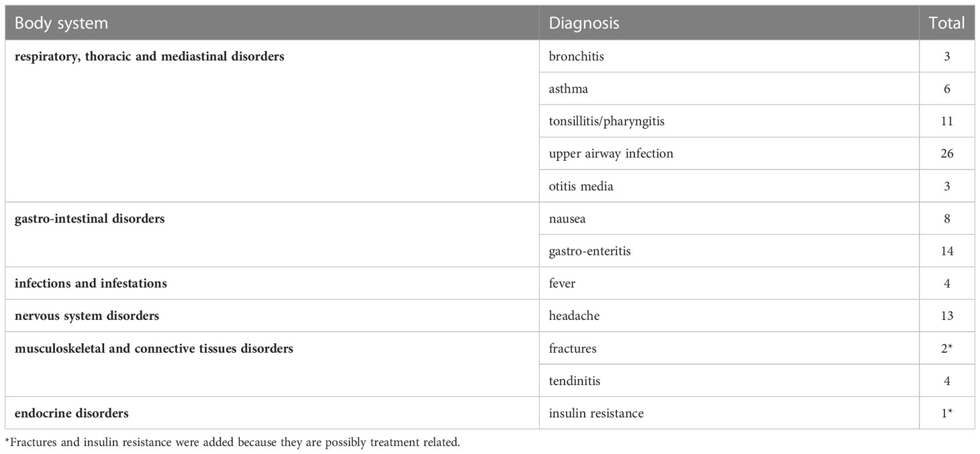Click nervous system disorders label
Image resolution: width=980 pixels, height=454 pixels.
tap(87, 316)
